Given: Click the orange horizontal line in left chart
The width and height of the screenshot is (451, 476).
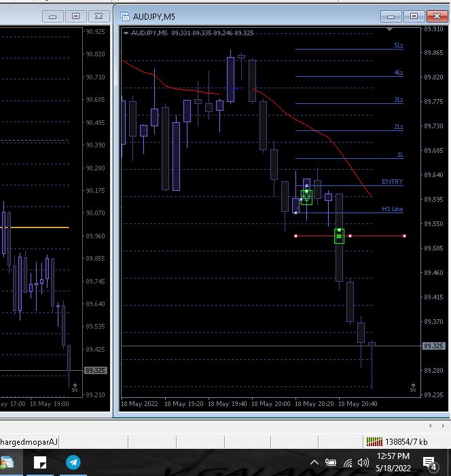Looking at the screenshot, I should pyautogui.click(x=35, y=227).
